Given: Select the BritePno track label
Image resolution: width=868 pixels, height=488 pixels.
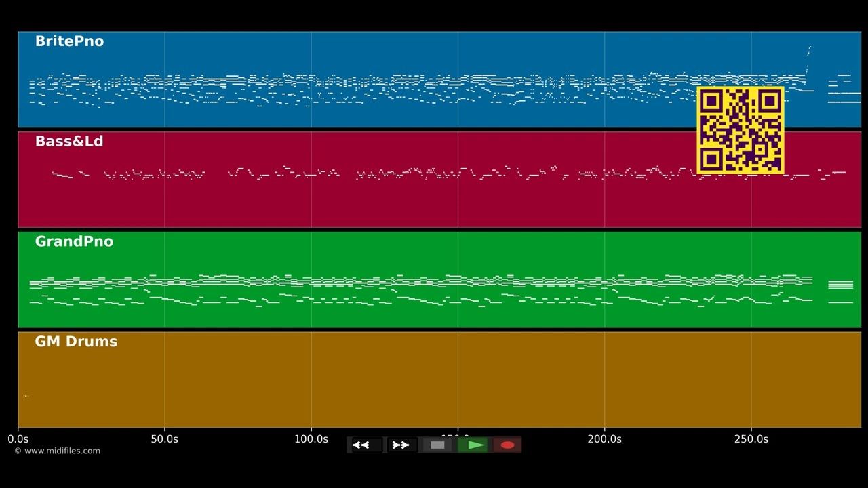Looking at the screenshot, I should pos(69,41).
